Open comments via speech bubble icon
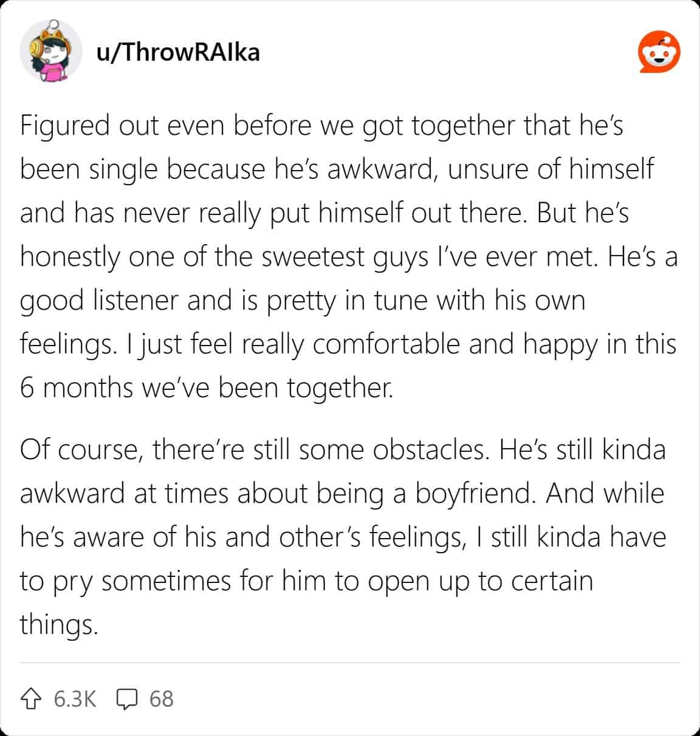The height and width of the screenshot is (736, 700). pyautogui.click(x=126, y=699)
